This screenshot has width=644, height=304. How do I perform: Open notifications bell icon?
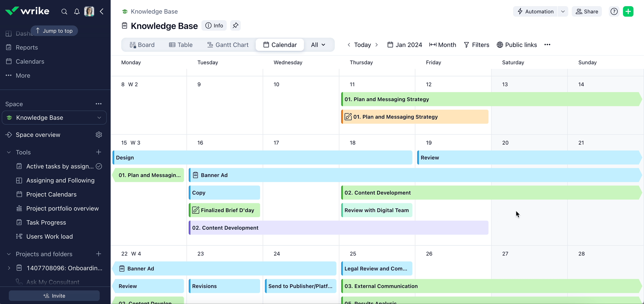(77, 11)
